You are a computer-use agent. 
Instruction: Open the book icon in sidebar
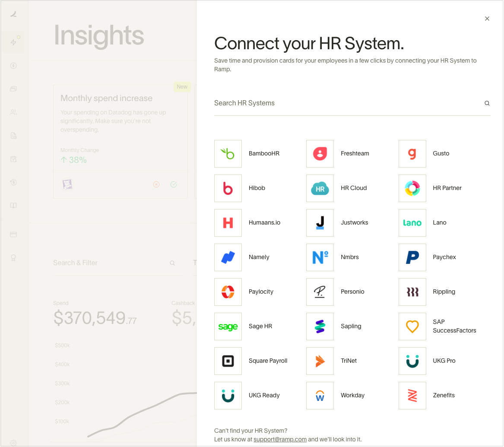tap(13, 206)
